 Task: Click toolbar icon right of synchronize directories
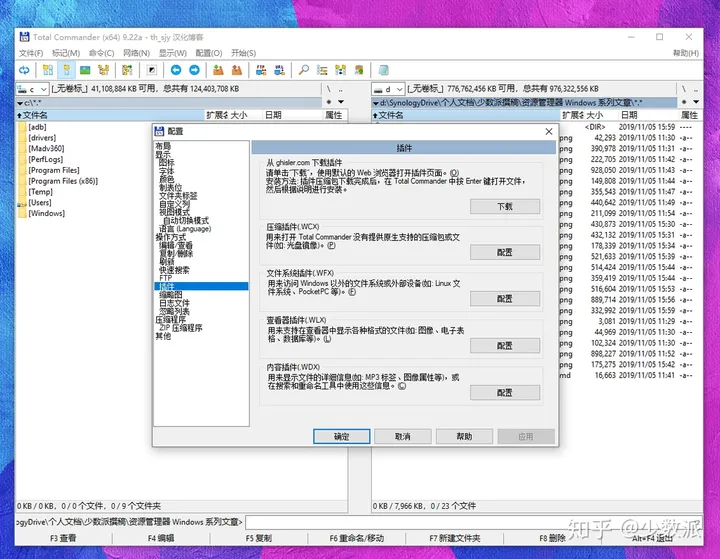coord(359,70)
